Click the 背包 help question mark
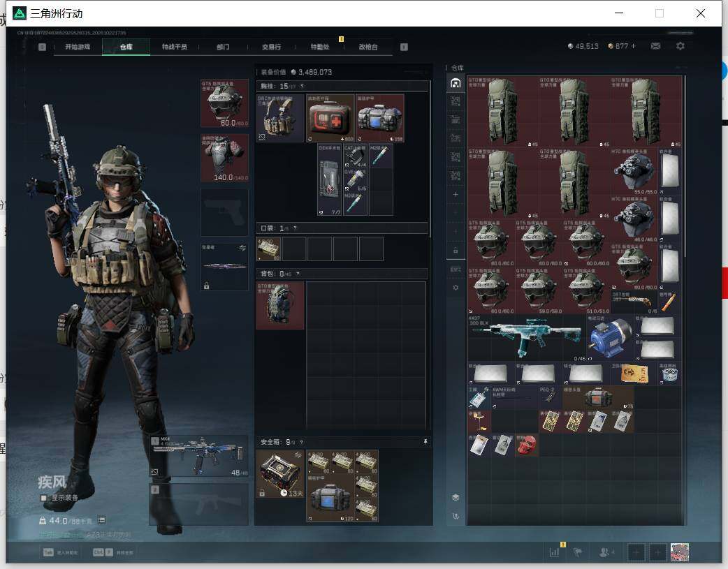728x569 pixels. click(298, 274)
